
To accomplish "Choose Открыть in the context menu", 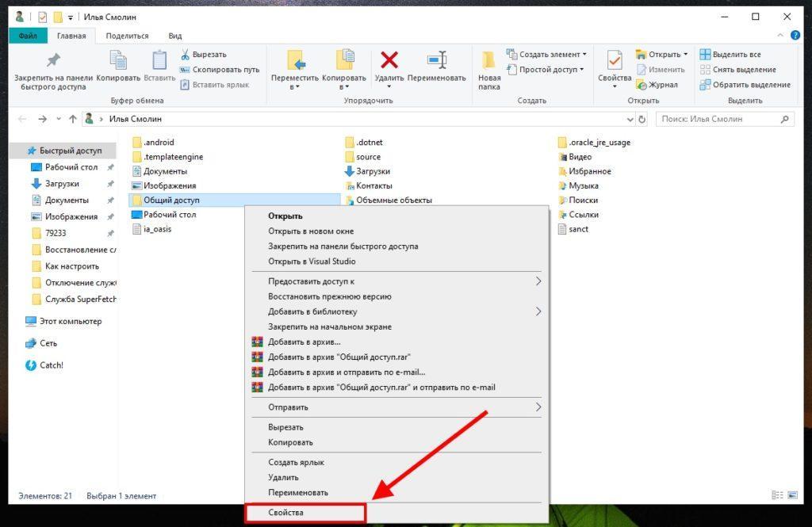I will tap(396, 216).
